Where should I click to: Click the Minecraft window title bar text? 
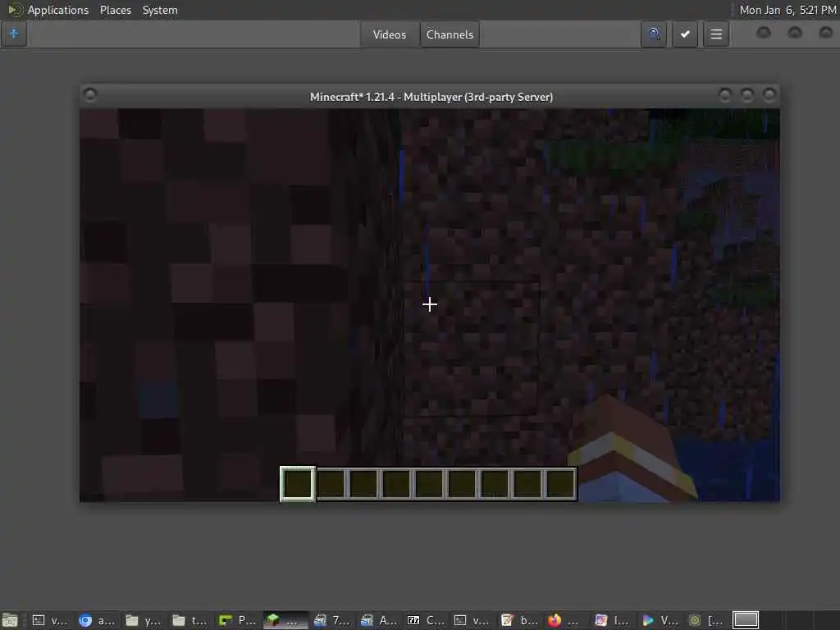(x=431, y=97)
